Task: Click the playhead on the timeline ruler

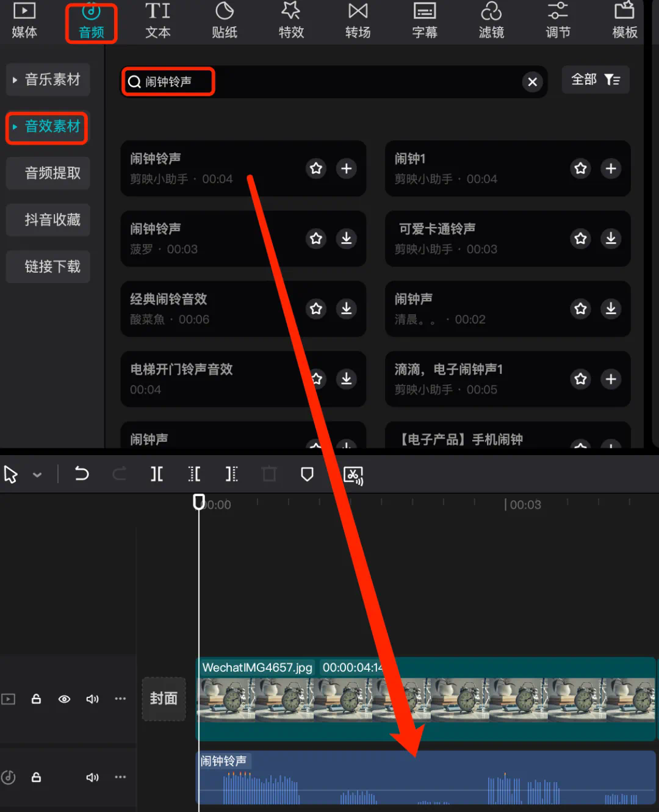Action: tap(199, 502)
